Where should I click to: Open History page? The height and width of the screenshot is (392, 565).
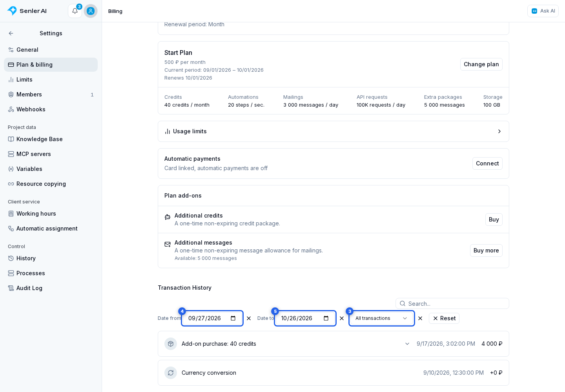[51, 258]
